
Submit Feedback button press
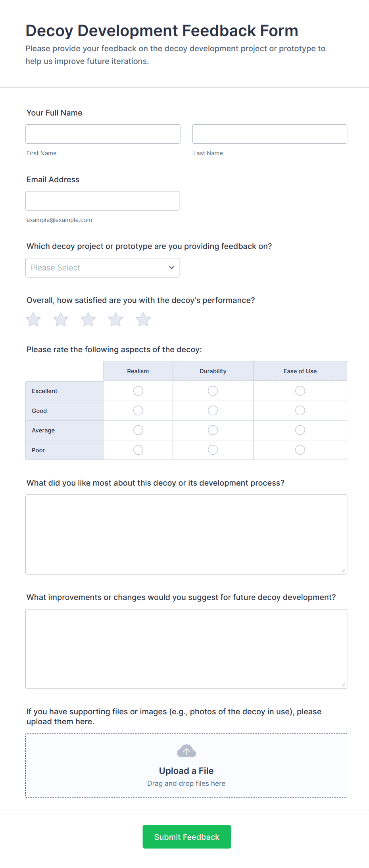[x=186, y=837]
